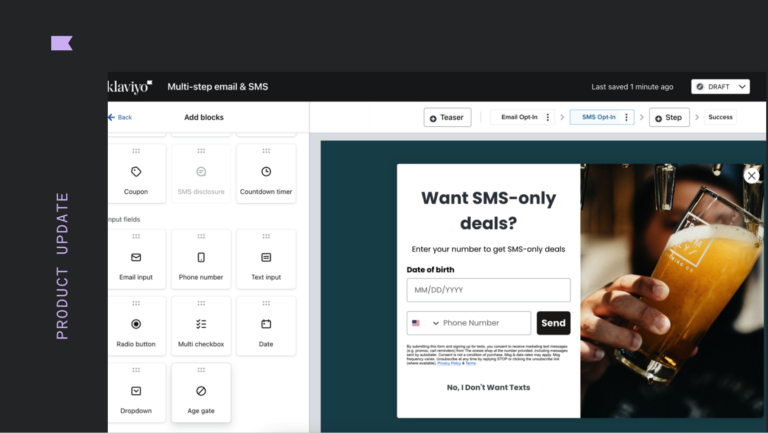The height and width of the screenshot is (433, 768).
Task: Add the Radio button block
Action: [136, 326]
